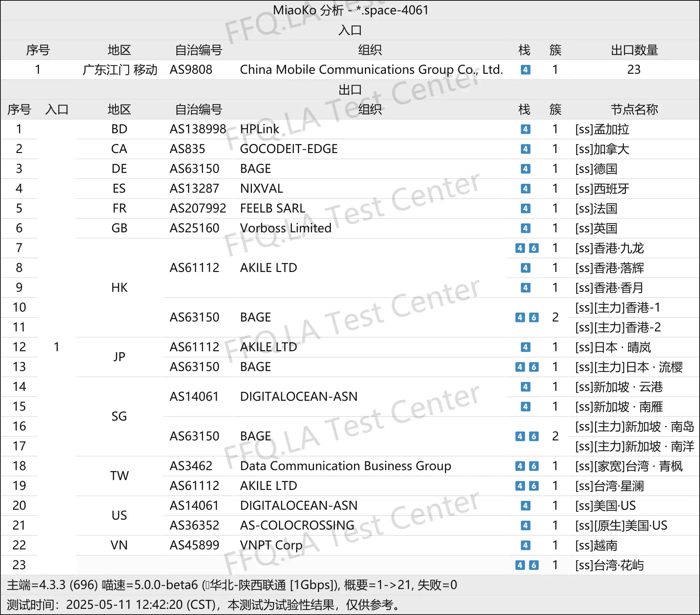Click ASN cell AS835
The image size is (700, 615).
point(187,149)
